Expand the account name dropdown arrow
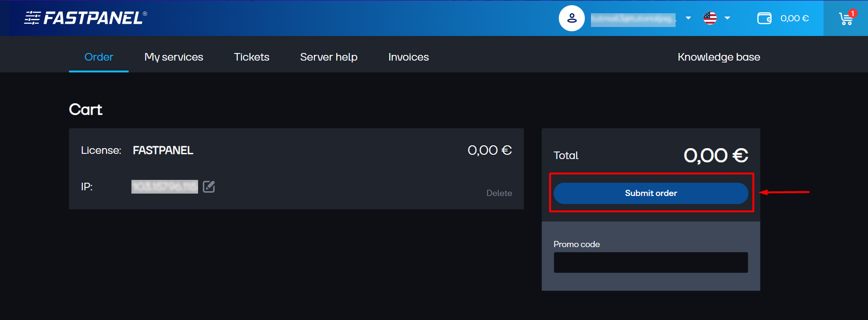Screen dimensions: 868x320 (x=688, y=18)
